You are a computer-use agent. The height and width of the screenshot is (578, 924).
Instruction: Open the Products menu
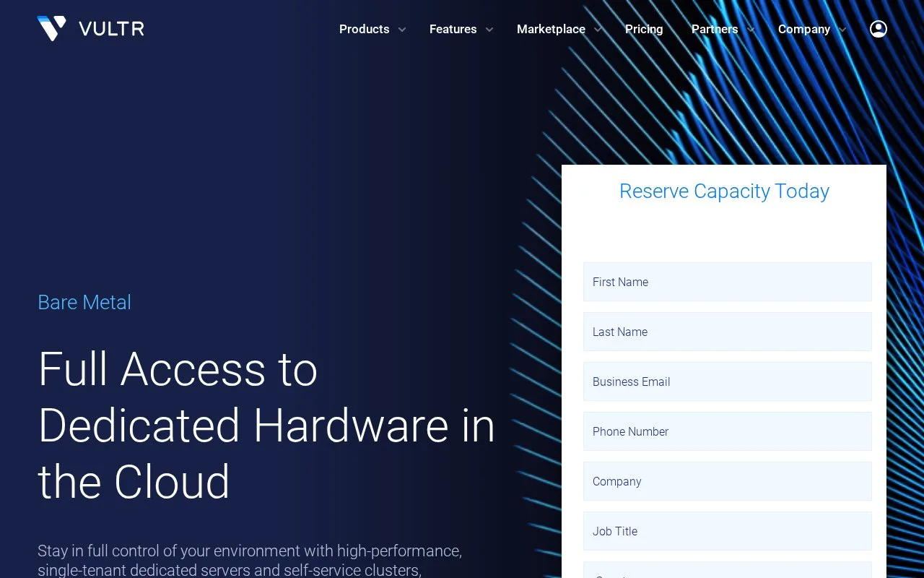pos(365,29)
